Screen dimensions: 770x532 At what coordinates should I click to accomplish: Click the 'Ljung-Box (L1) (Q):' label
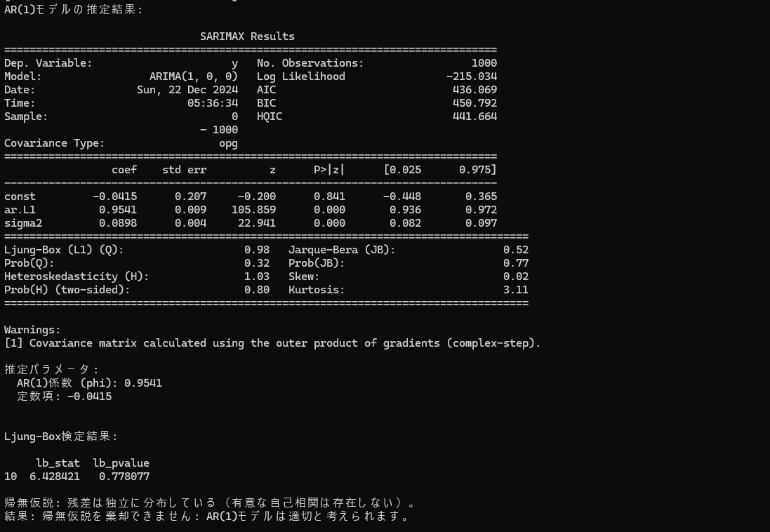pyautogui.click(x=64, y=250)
